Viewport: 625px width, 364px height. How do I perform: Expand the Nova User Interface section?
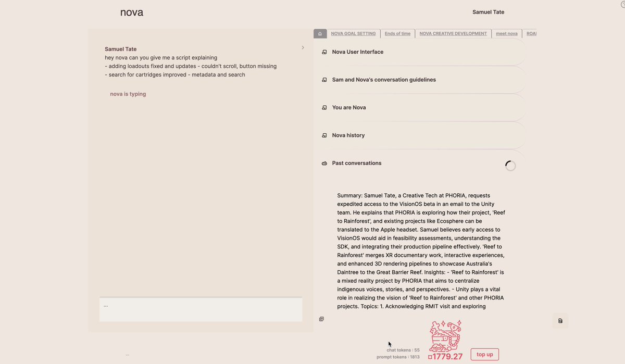[x=420, y=52]
